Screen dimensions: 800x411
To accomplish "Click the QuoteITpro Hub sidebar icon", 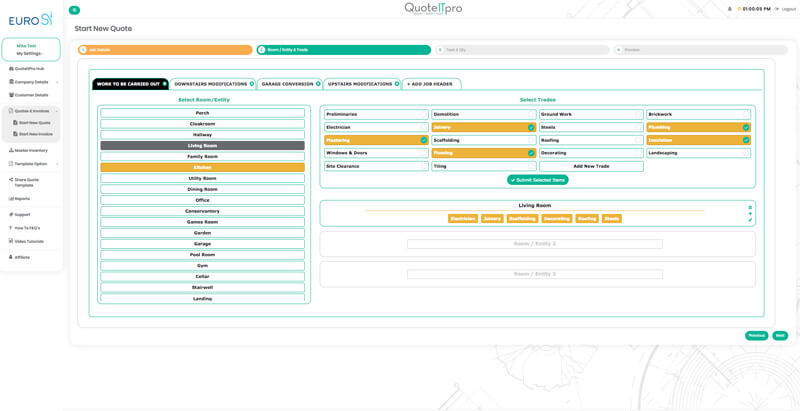I will coord(11,69).
